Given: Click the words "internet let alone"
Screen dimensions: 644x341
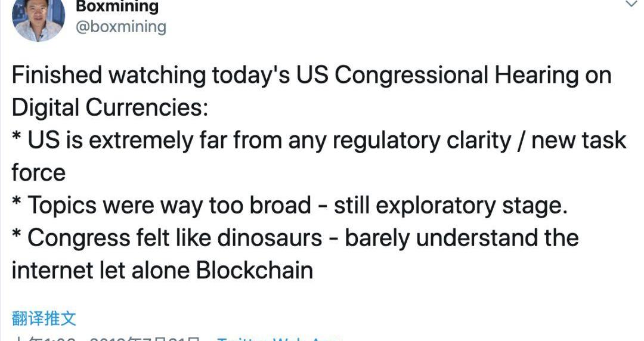Looking at the screenshot, I should (100, 270).
